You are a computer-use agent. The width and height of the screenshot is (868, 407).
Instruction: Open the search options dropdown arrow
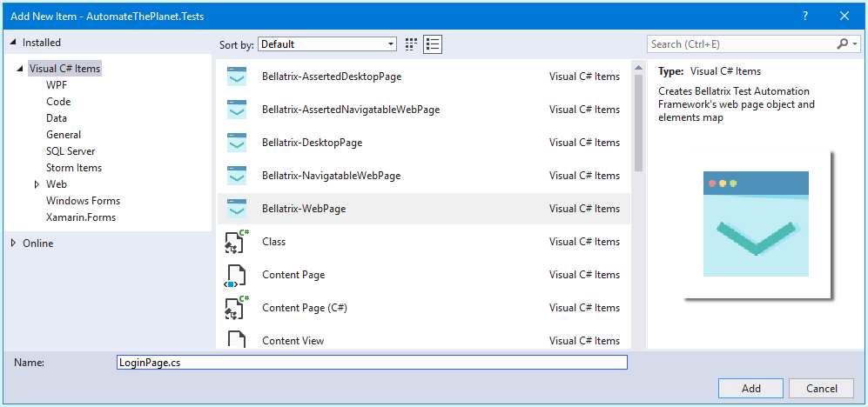tap(855, 44)
